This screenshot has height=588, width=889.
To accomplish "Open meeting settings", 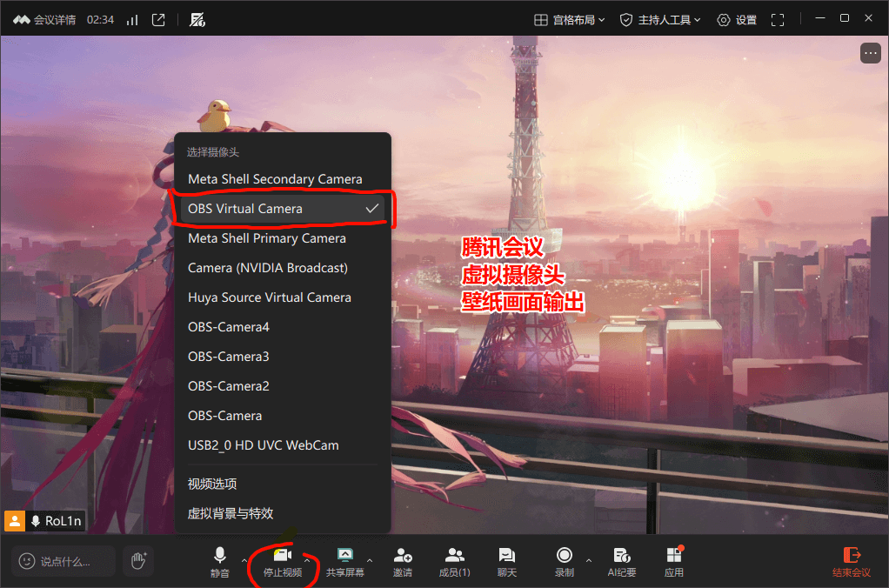I will [x=737, y=20].
